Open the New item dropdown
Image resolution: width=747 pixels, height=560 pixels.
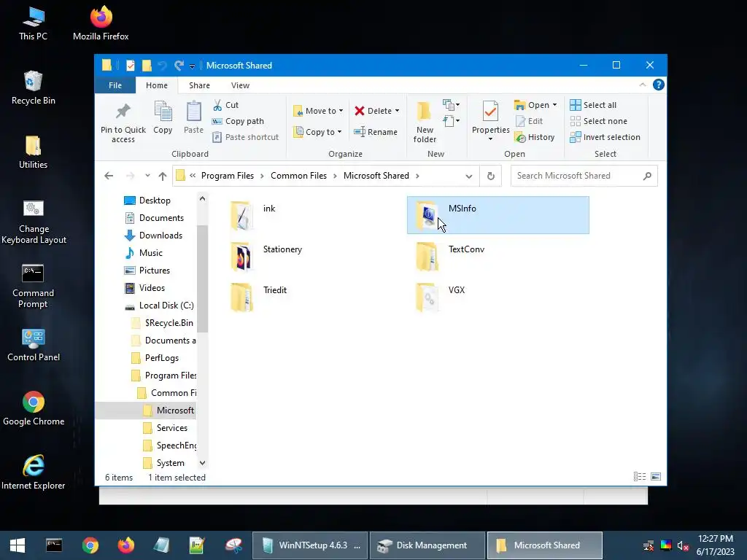pos(451,105)
